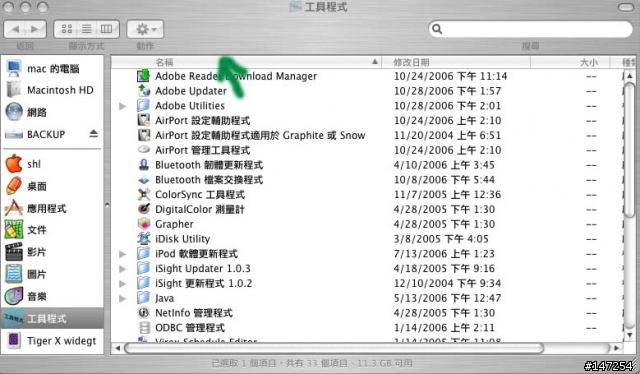This screenshot has height=374, width=640.
Task: Expand the Java folder
Action: (122, 298)
